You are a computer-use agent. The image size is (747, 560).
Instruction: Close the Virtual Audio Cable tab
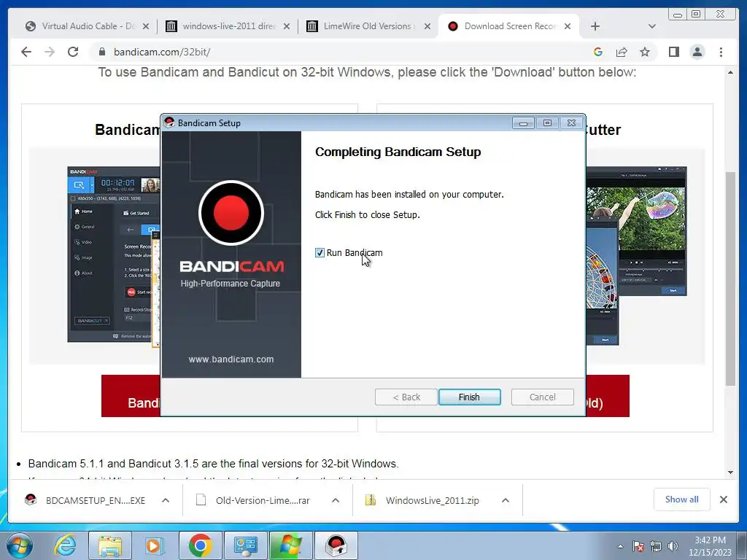pyautogui.click(x=146, y=26)
